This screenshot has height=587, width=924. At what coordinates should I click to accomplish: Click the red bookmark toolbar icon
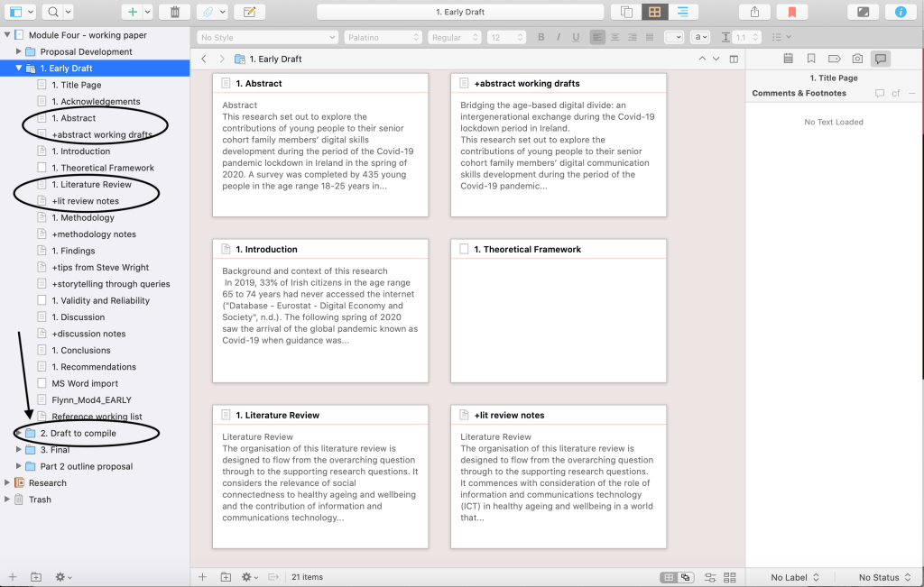(791, 12)
